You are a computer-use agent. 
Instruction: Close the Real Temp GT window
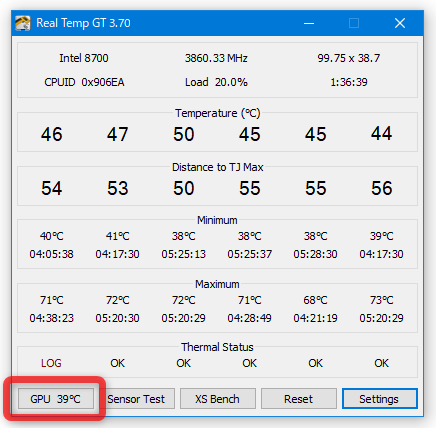point(400,23)
